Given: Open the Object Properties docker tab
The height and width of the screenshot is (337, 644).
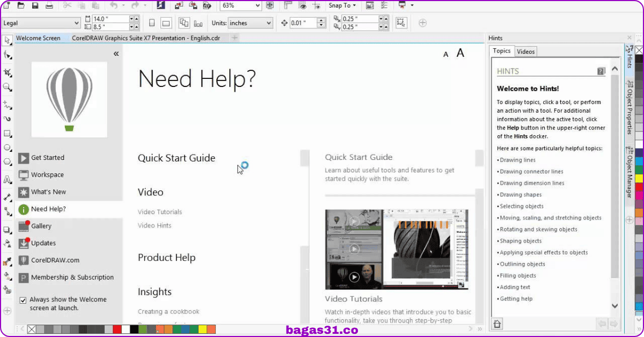Looking at the screenshot, I should pyautogui.click(x=630, y=108).
